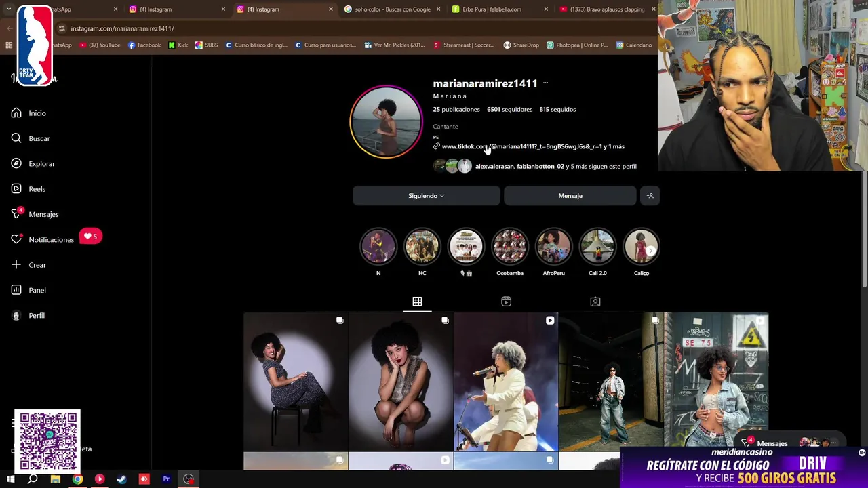Image resolution: width=868 pixels, height=488 pixels.
Task: Open Chrome tab search dropdown arrow
Action: [9, 9]
